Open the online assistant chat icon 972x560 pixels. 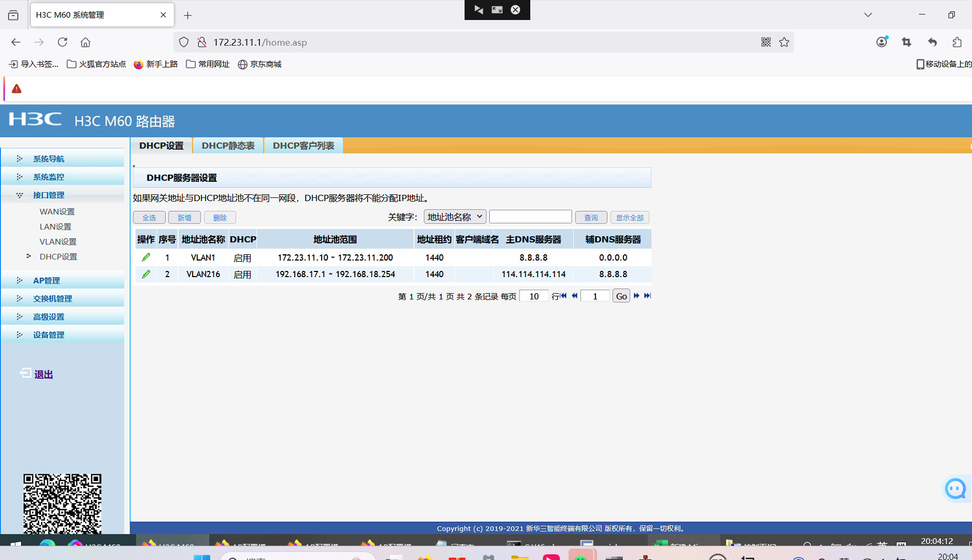click(x=956, y=489)
